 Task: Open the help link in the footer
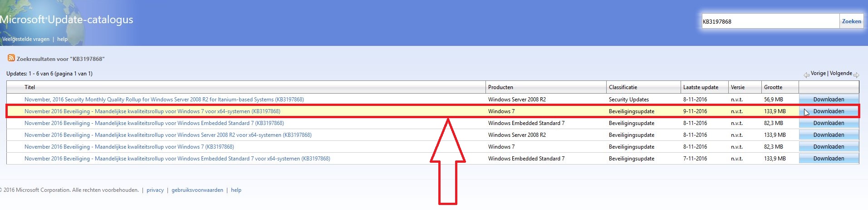236,190
